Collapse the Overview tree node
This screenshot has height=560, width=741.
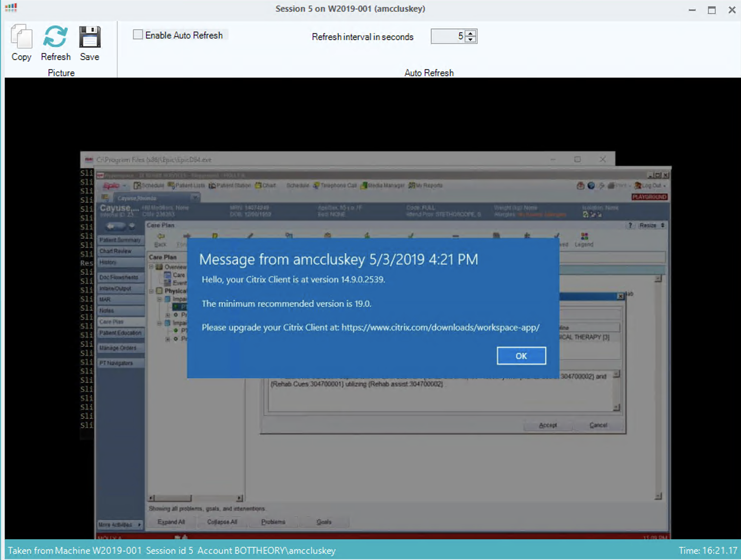click(x=151, y=267)
